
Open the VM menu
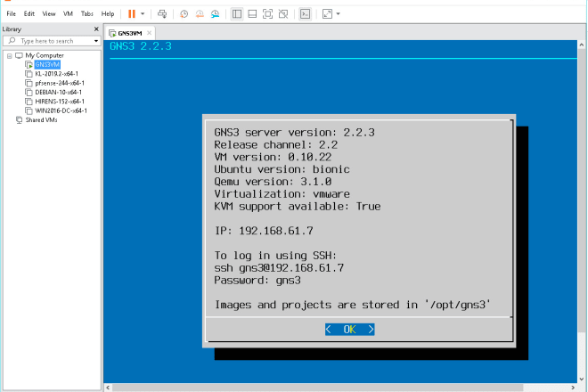pyautogui.click(x=68, y=14)
